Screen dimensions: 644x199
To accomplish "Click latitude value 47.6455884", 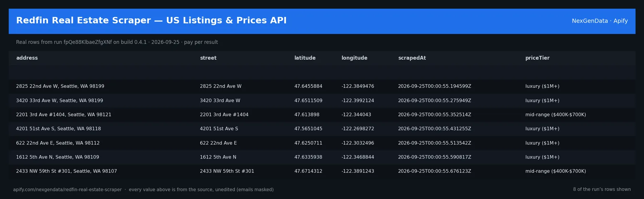I will (x=308, y=86).
